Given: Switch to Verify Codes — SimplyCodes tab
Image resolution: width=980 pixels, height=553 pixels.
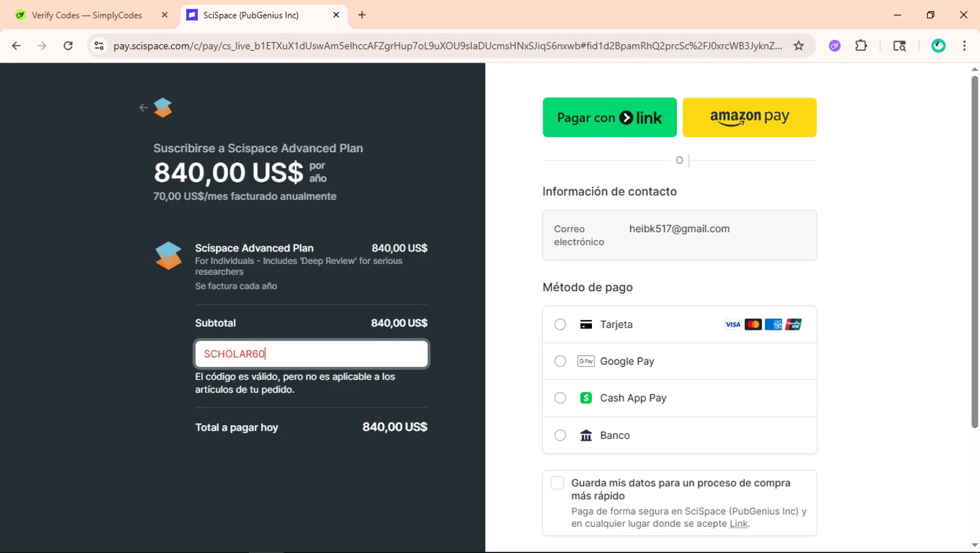Looking at the screenshot, I should tap(87, 15).
